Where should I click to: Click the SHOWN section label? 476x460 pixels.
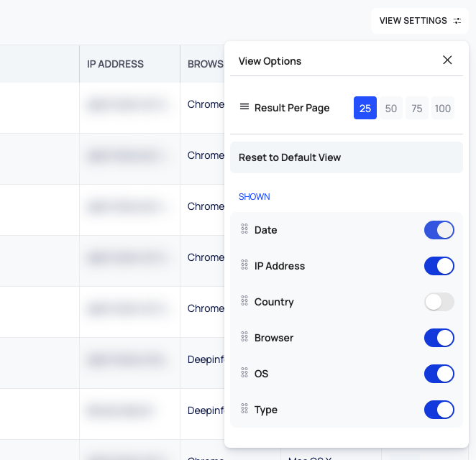(x=254, y=197)
